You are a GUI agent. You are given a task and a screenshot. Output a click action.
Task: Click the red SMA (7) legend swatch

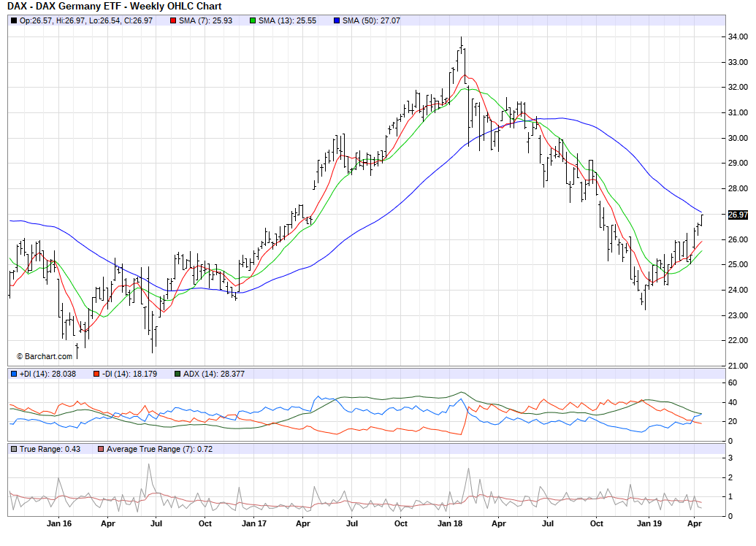pyautogui.click(x=173, y=20)
